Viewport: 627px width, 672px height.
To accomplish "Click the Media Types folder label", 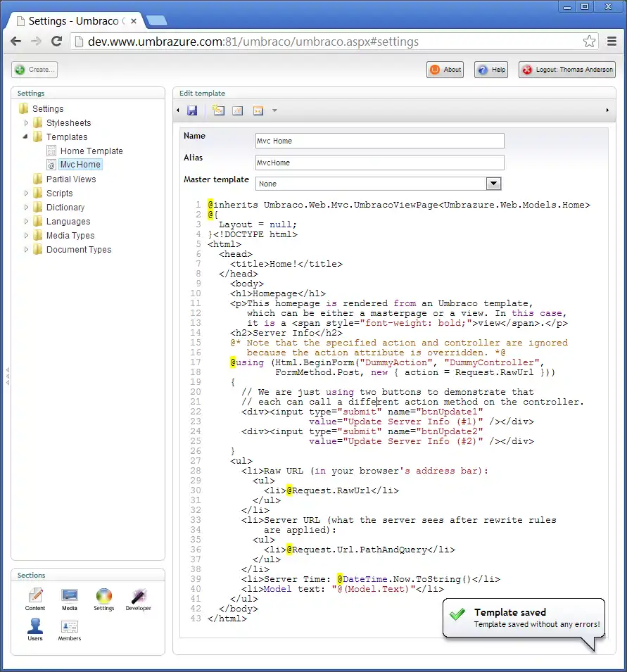I will [70, 236].
